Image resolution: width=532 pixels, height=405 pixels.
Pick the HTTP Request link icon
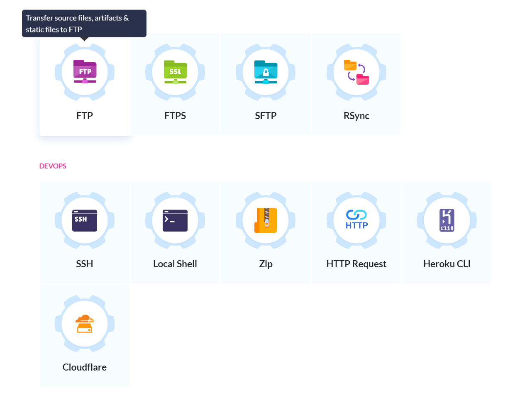[x=356, y=220]
